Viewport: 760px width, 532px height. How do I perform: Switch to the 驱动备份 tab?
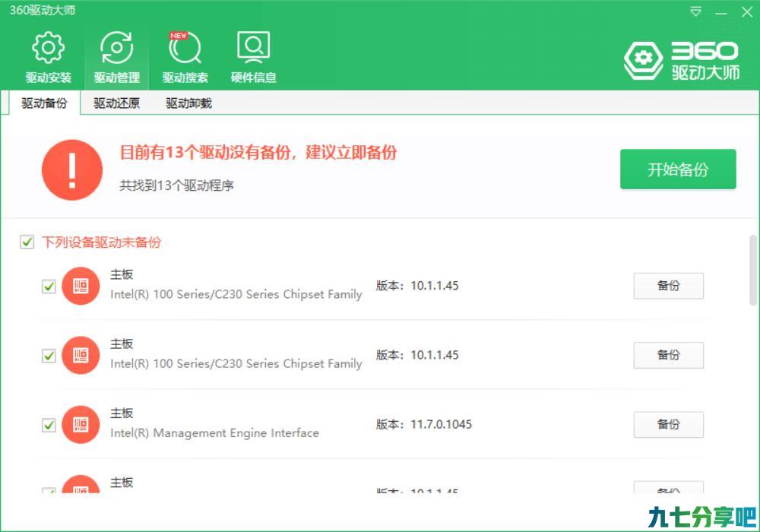(x=44, y=103)
